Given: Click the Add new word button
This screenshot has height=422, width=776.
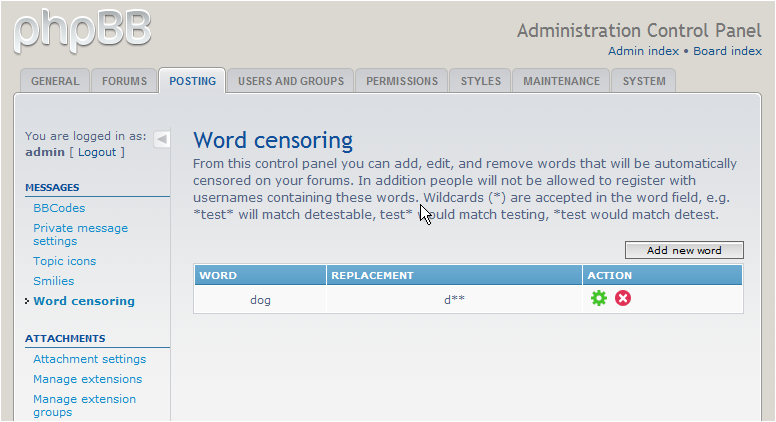Looking at the screenshot, I should (x=684, y=250).
